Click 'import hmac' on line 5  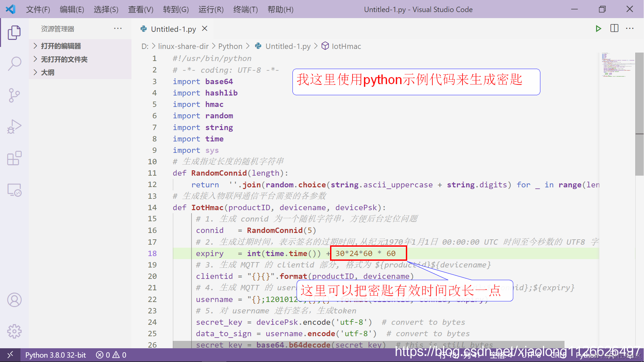click(x=198, y=104)
